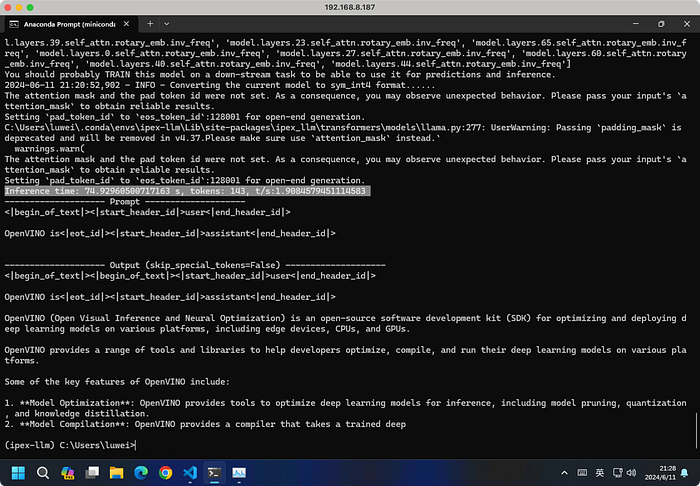The width and height of the screenshot is (700, 486).
Task: Click the 'Prompt' separator heading
Action: pyautogui.click(x=125, y=202)
